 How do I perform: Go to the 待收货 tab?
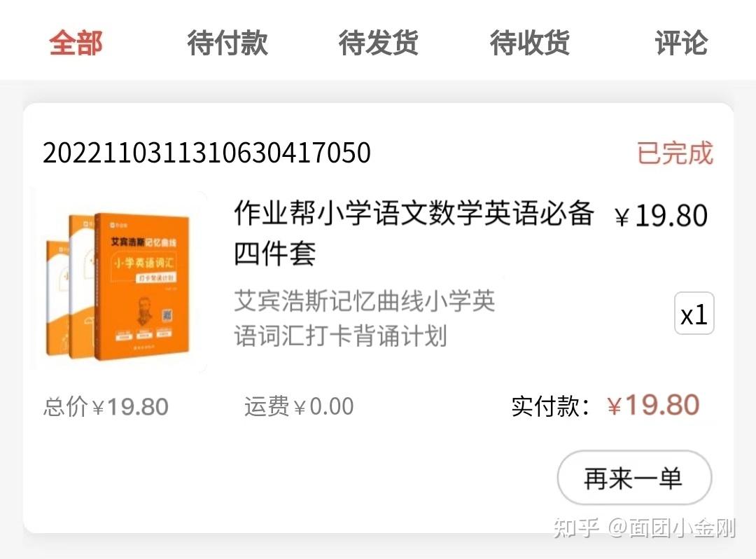tap(530, 43)
